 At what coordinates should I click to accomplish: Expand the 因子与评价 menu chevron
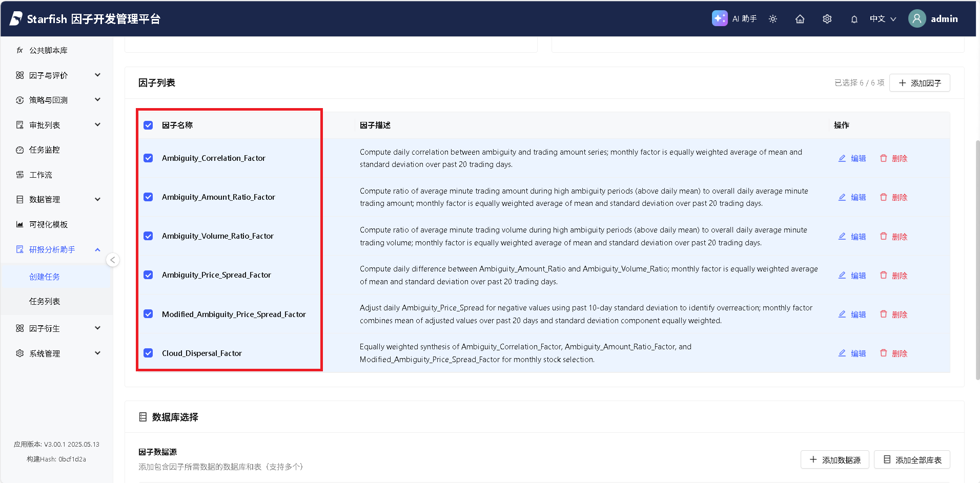[97, 75]
